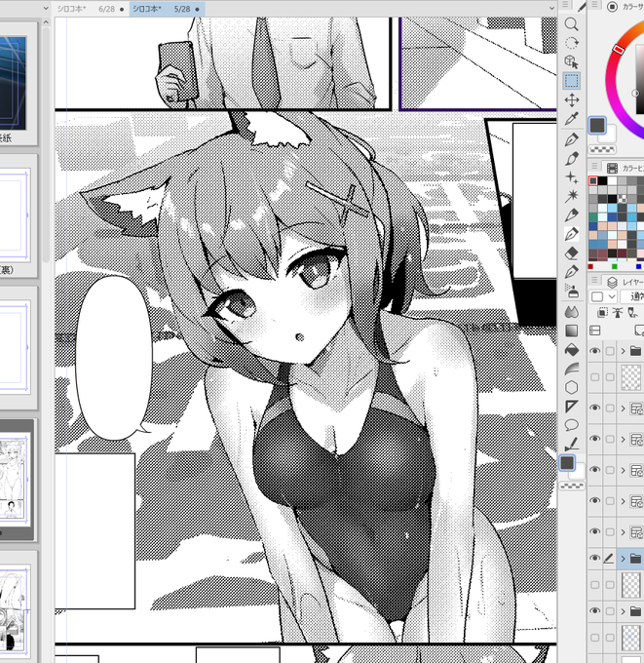
Task: Select transparent color under wheel swatches
Action: tap(602, 149)
